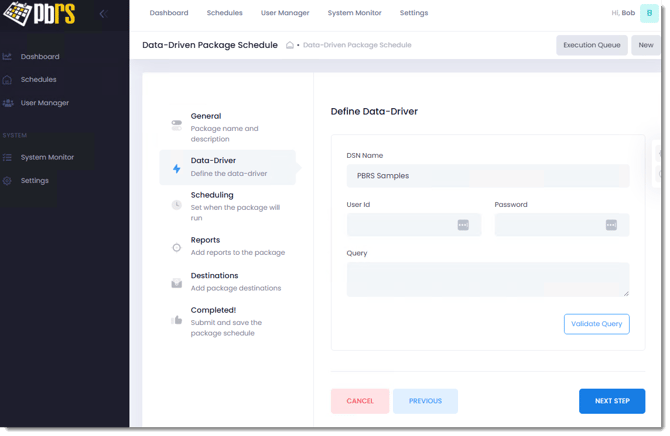Click the Completed thumbs-up icon

[176, 320]
